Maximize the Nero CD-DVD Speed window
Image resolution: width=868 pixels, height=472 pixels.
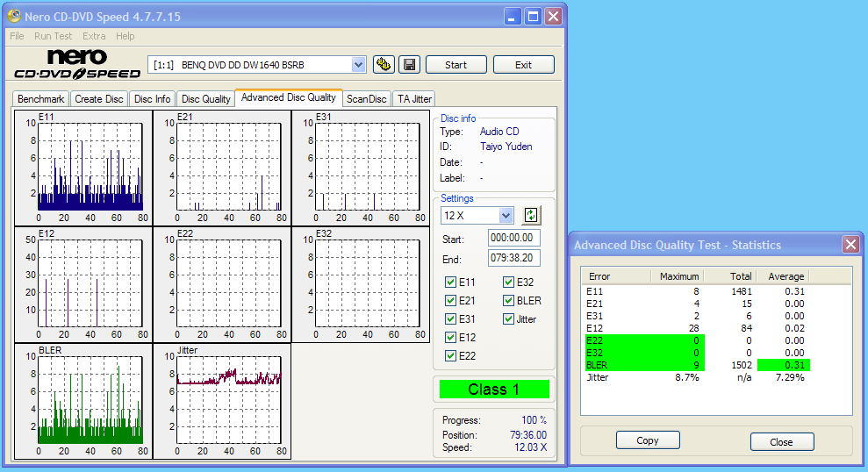pos(533,17)
